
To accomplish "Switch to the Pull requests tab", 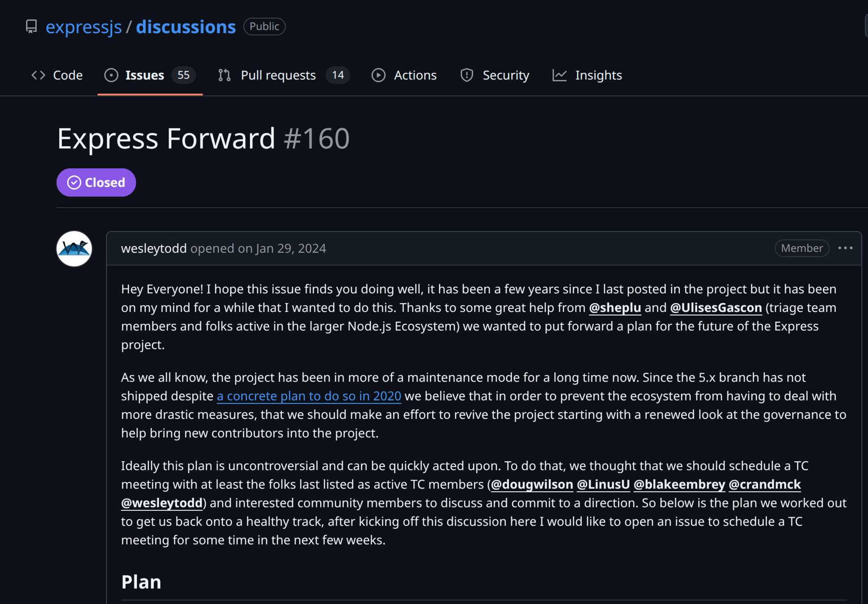I will 278,75.
